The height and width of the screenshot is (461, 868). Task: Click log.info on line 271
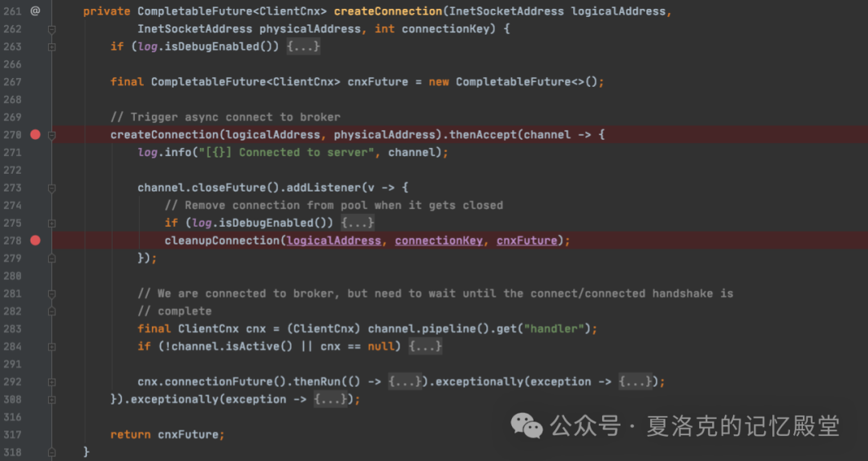point(165,152)
